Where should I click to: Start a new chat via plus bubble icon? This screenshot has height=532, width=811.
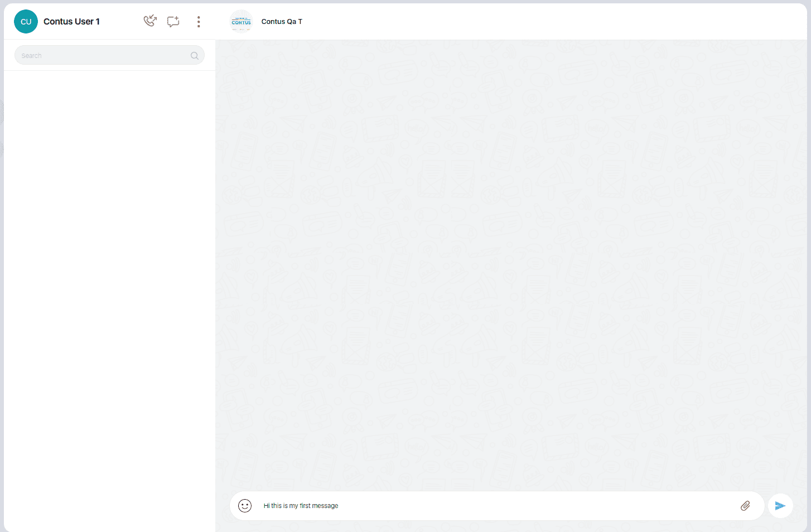point(173,22)
